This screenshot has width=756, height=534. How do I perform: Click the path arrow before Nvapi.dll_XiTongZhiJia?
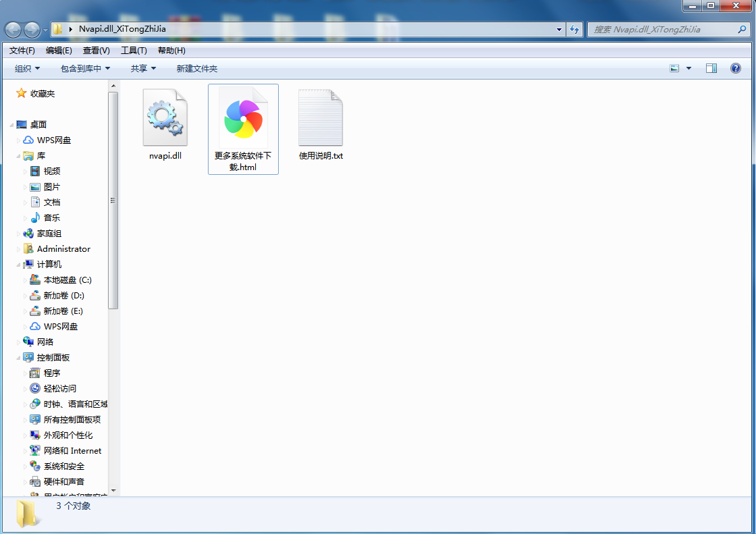tap(71, 29)
